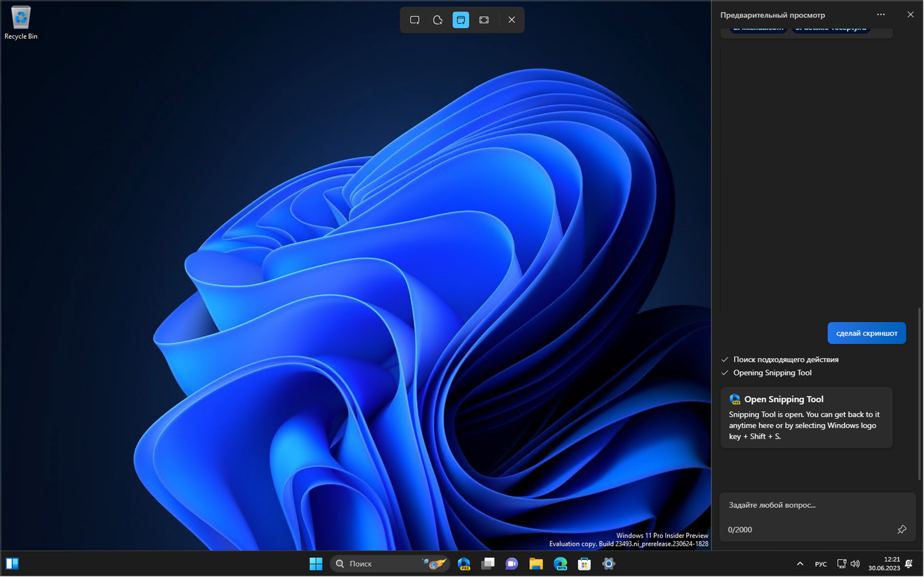Viewport: 924px width, 577px height.
Task: Open Copilot PRE icon in taskbar
Action: pos(464,564)
